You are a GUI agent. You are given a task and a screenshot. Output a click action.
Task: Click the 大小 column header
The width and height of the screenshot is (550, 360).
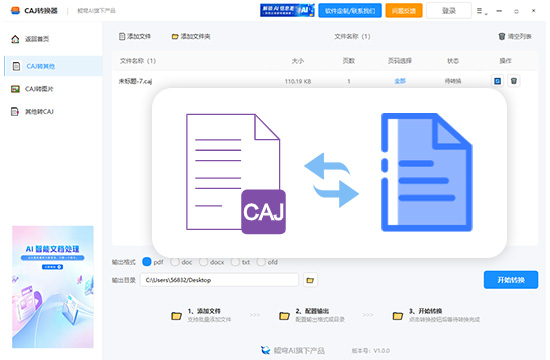(298, 61)
